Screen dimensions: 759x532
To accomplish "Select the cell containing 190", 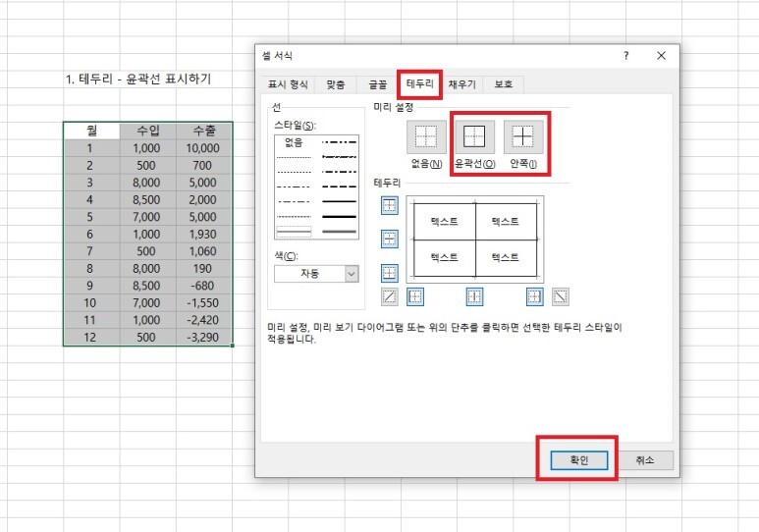I will (x=204, y=269).
